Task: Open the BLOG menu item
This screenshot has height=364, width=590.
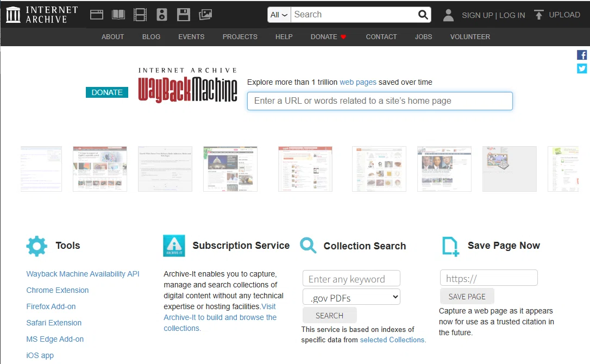Action: [x=151, y=37]
